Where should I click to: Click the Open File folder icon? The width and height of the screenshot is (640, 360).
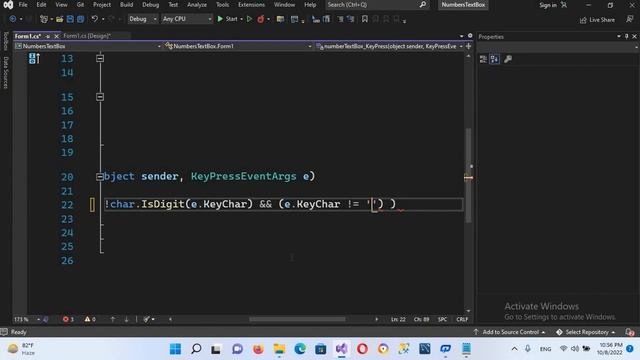coord(60,19)
